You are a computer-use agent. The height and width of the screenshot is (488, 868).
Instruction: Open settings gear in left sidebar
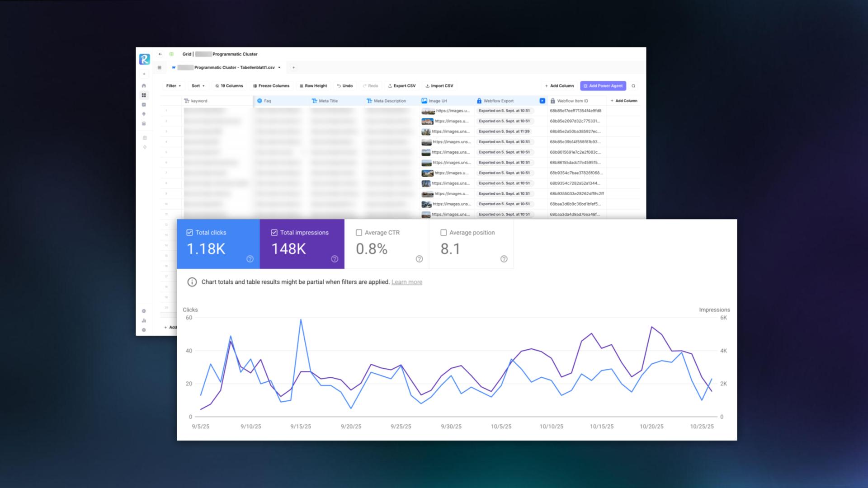(x=144, y=311)
